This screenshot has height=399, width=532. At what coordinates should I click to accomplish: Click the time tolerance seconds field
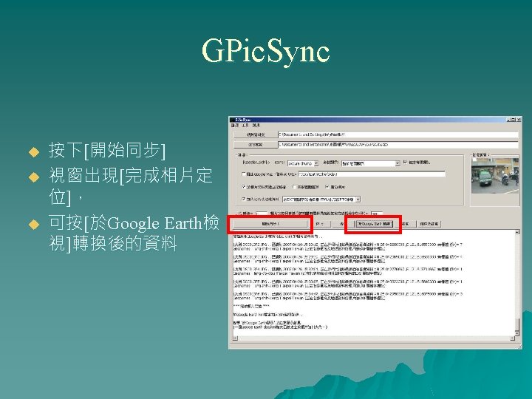[377, 214]
